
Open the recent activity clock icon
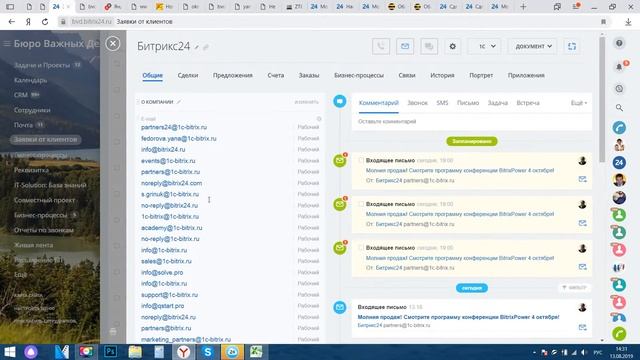tap(619, 89)
